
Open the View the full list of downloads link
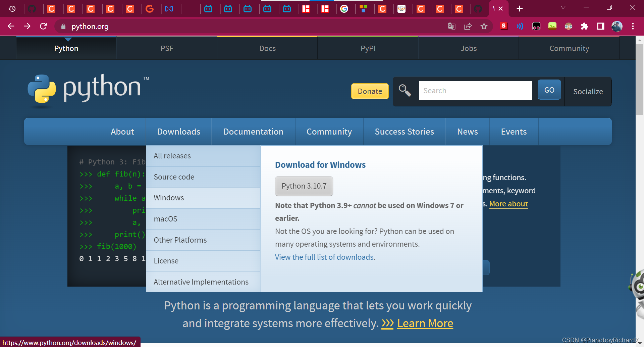click(x=325, y=257)
